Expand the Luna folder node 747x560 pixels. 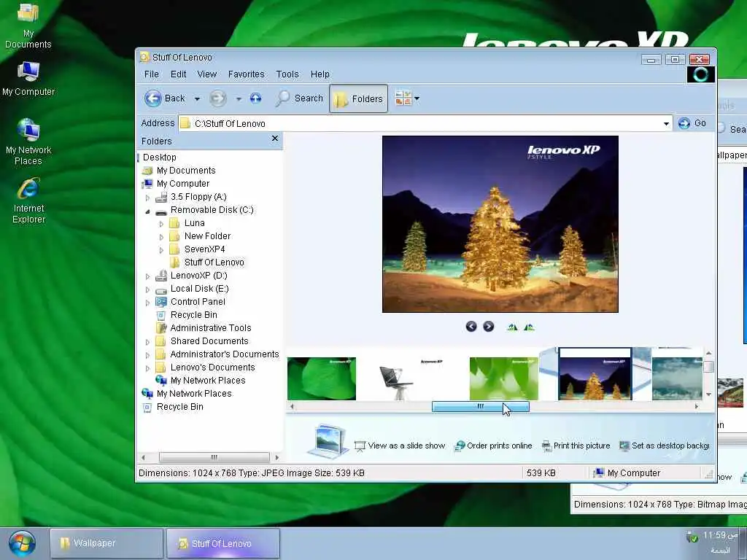coord(161,224)
